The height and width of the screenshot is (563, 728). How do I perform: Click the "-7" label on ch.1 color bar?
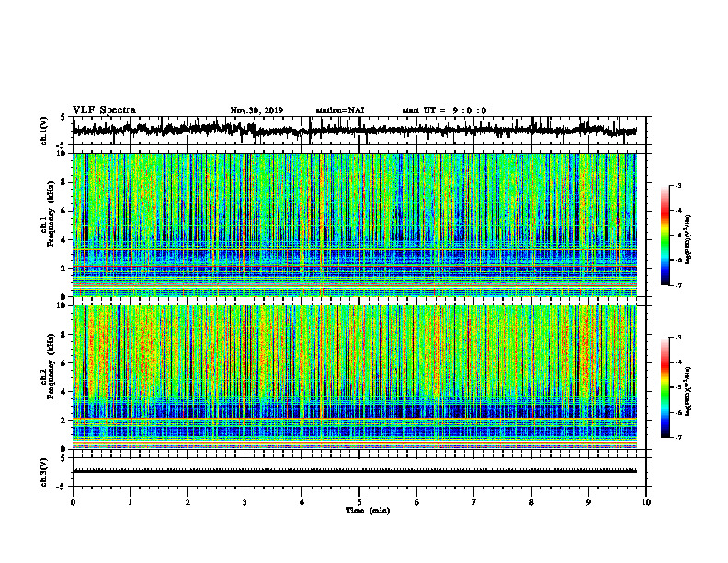click(677, 285)
